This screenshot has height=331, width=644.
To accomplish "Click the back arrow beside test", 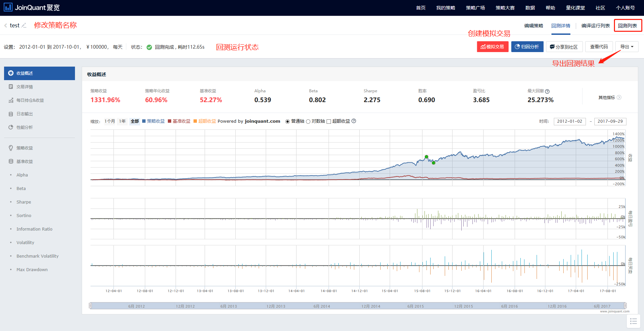I will click(5, 25).
